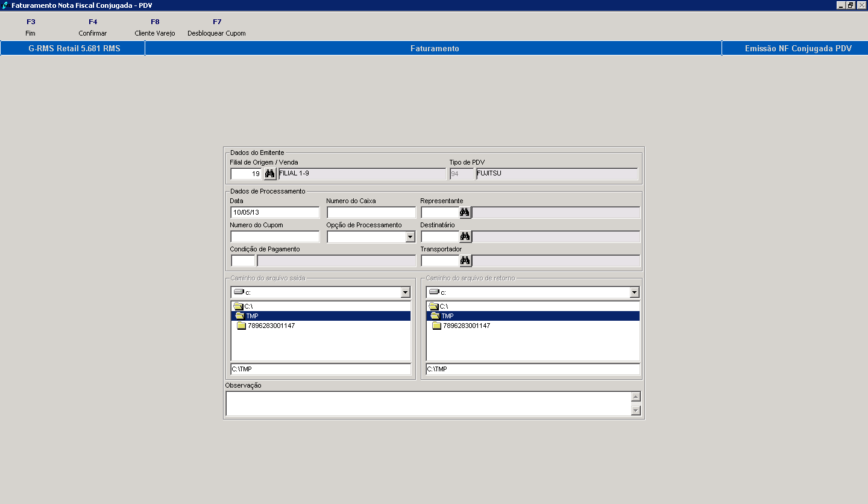Click F4 Confirmar toolbar command

(x=93, y=27)
